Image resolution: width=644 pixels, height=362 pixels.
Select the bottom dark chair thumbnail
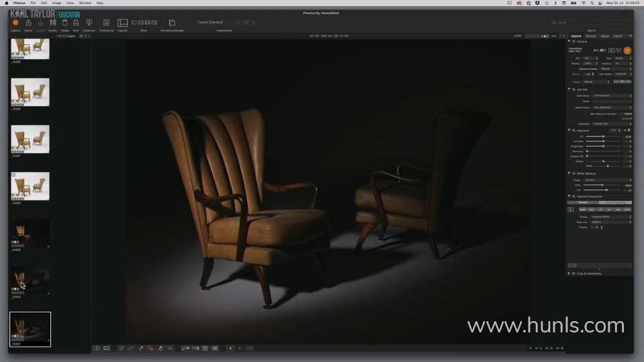pos(30,328)
